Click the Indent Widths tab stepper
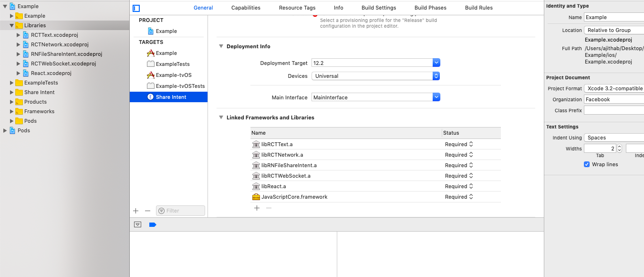The height and width of the screenshot is (277, 644). 619,149
